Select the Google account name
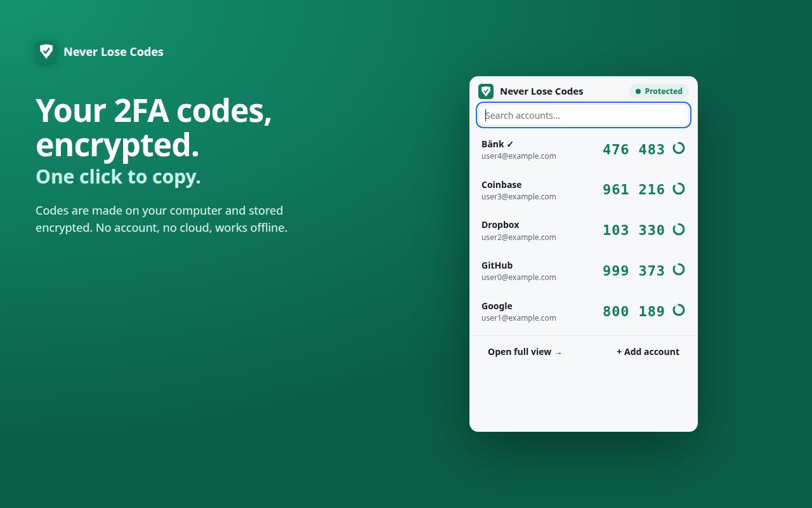 (497, 306)
